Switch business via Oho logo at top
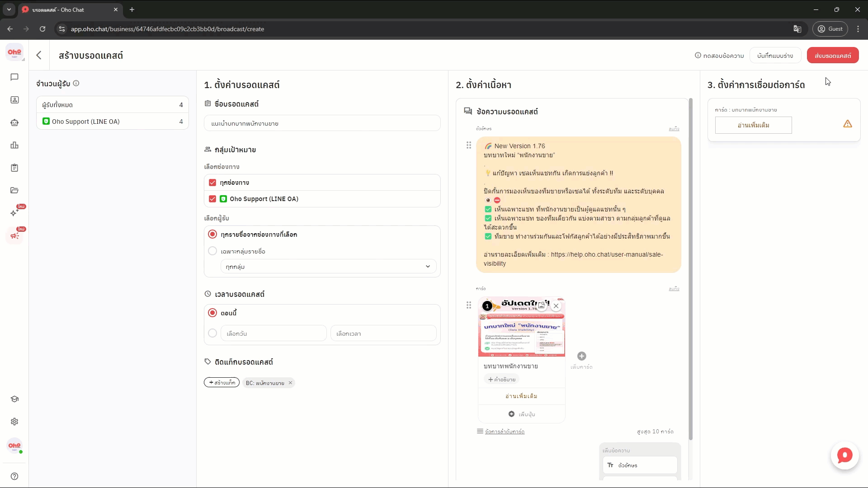Screen dimensions: 868x488 14,52
